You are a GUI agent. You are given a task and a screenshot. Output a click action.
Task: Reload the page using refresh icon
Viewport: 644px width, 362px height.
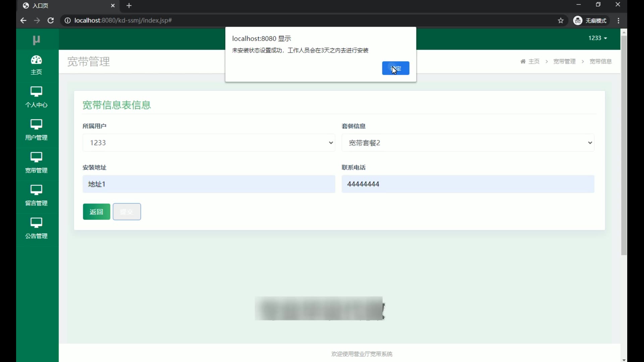pyautogui.click(x=51, y=20)
